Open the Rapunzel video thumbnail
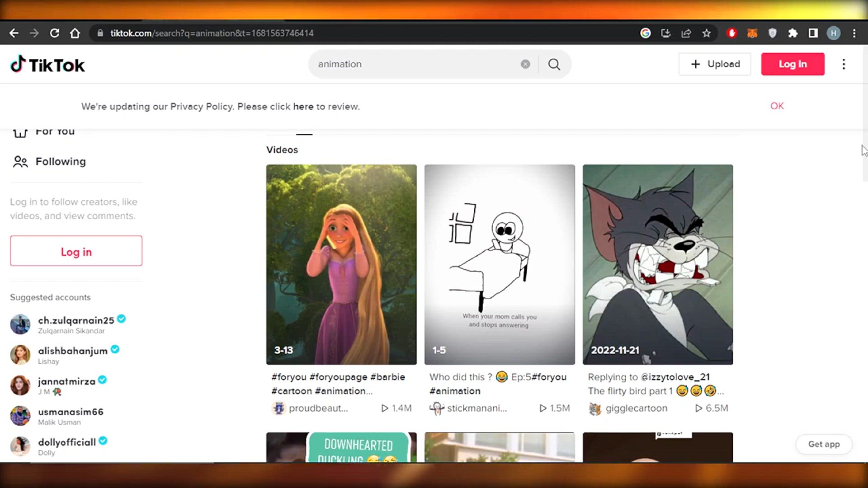 (x=341, y=264)
